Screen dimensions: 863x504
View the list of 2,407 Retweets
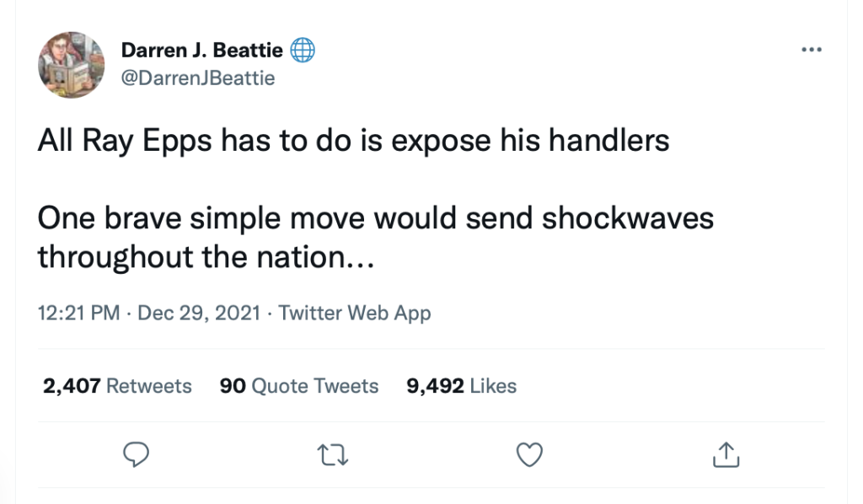tap(115, 386)
